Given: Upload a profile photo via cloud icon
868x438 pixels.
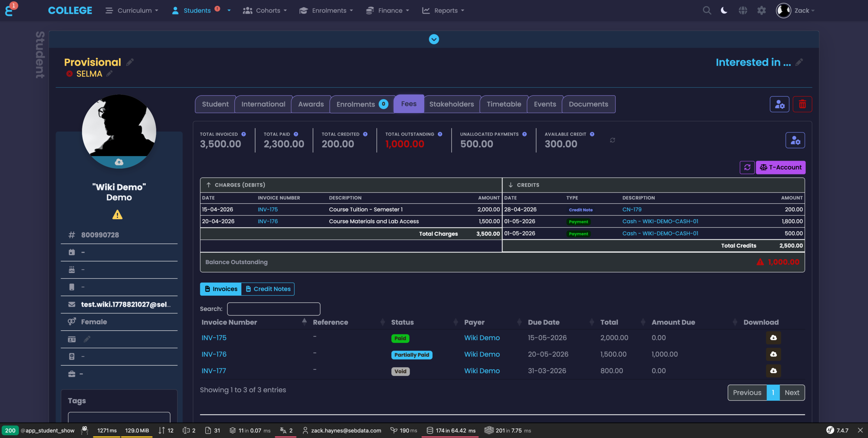Looking at the screenshot, I should [x=119, y=162].
